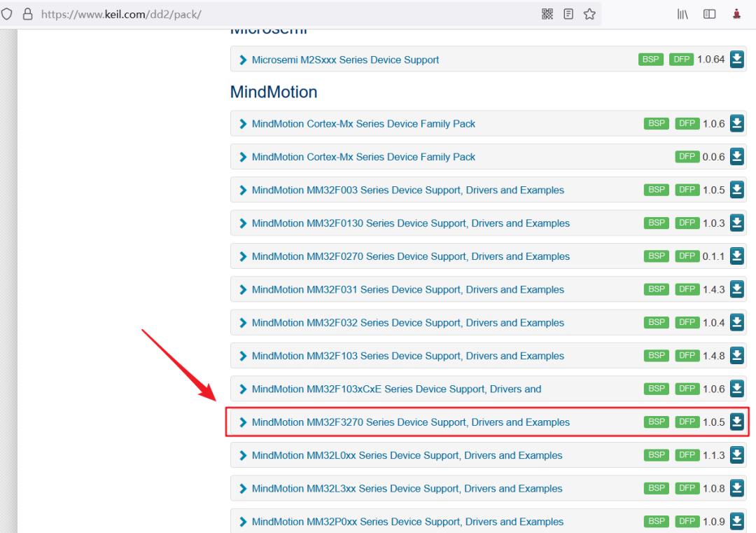Expand the MindMotion MM32F3270 Series entry
The height and width of the screenshot is (533, 756).
[243, 422]
